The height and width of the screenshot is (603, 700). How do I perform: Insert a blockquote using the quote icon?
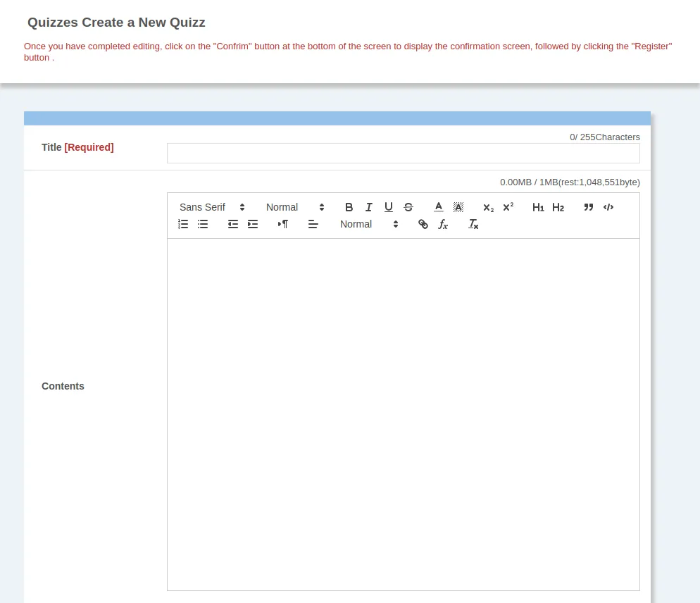click(x=588, y=207)
